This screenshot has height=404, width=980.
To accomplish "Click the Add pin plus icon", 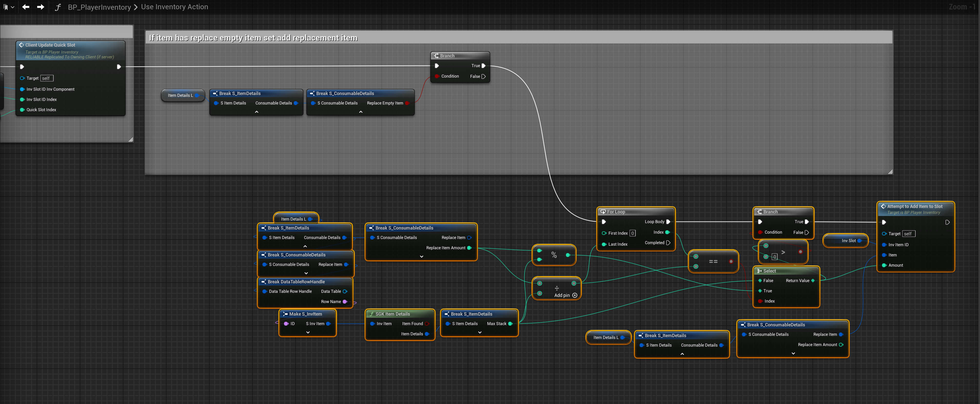I will (x=574, y=295).
